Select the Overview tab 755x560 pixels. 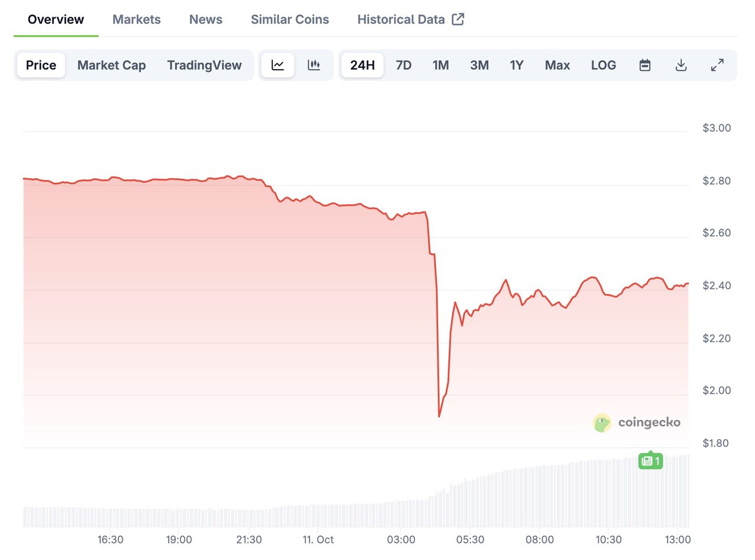(56, 19)
